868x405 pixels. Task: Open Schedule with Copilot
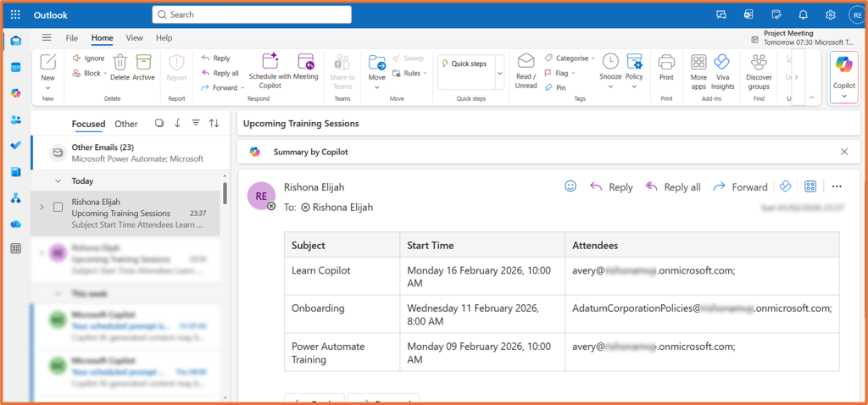(x=270, y=67)
